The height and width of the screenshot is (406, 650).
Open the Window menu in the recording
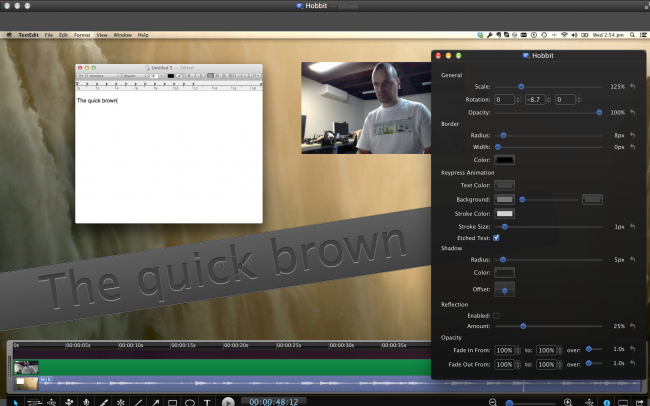click(122, 35)
